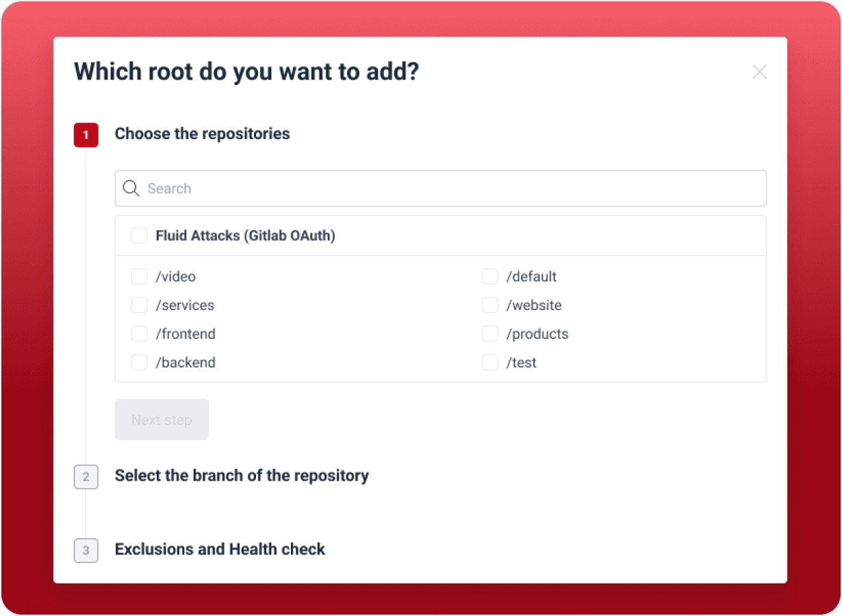Check the /video repository checkbox
Image resolution: width=842 pixels, height=616 pixels.
click(x=140, y=277)
